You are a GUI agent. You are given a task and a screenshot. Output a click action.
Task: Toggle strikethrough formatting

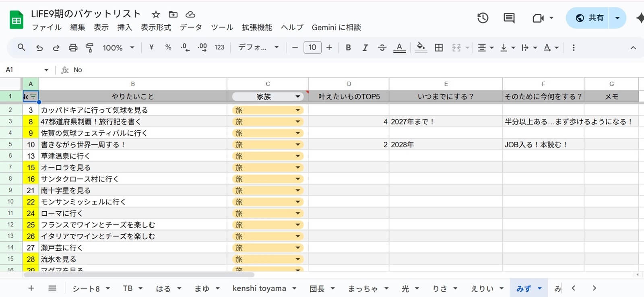click(x=382, y=47)
